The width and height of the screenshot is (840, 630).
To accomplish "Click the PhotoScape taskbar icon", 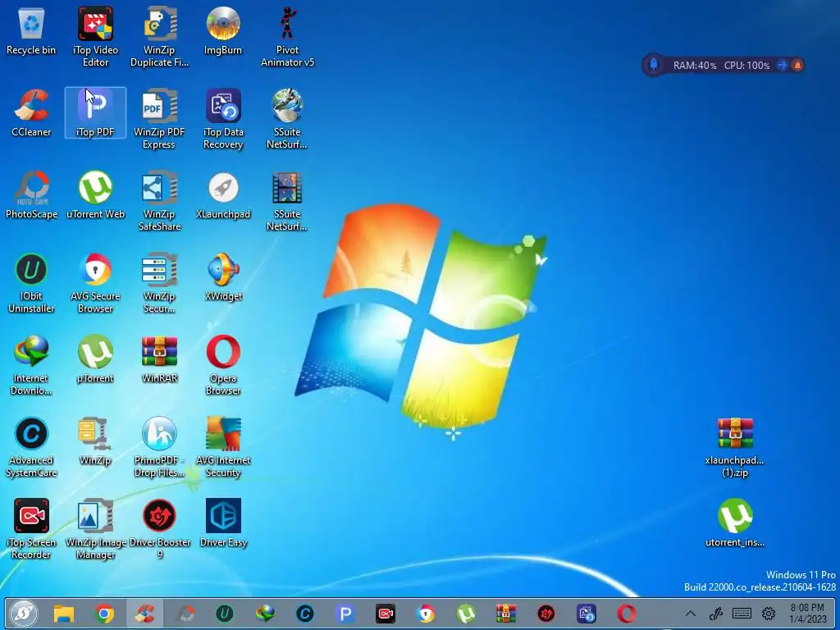I will [185, 614].
